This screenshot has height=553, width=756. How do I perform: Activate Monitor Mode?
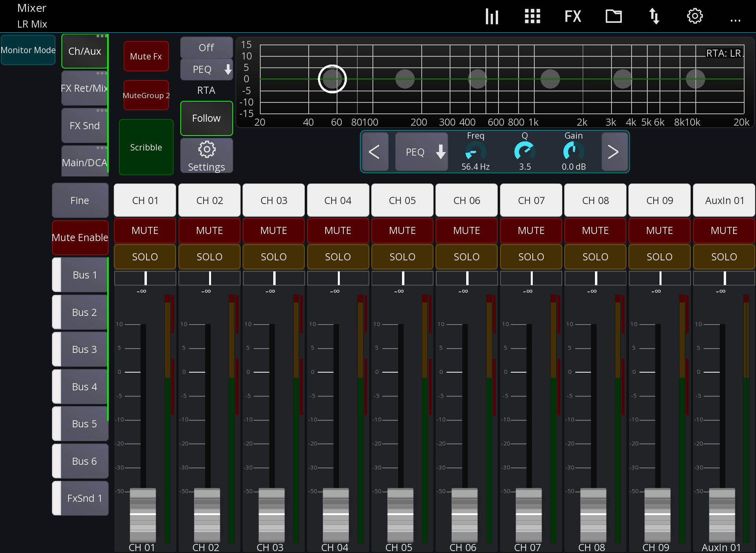click(28, 50)
